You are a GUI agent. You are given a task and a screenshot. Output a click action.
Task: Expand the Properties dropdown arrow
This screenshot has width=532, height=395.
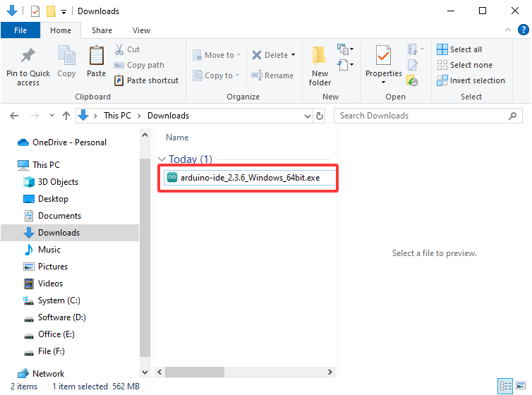pos(383,83)
